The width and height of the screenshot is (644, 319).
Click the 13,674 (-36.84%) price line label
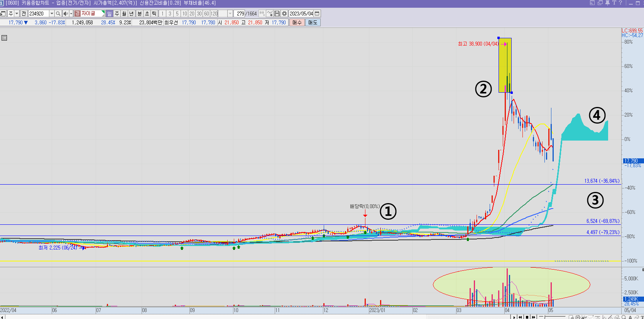click(x=602, y=181)
